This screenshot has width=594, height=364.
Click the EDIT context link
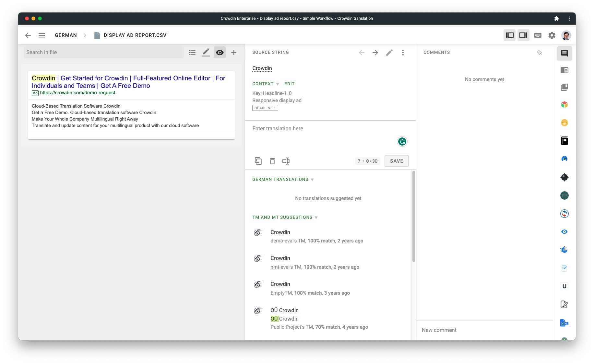[x=290, y=84]
